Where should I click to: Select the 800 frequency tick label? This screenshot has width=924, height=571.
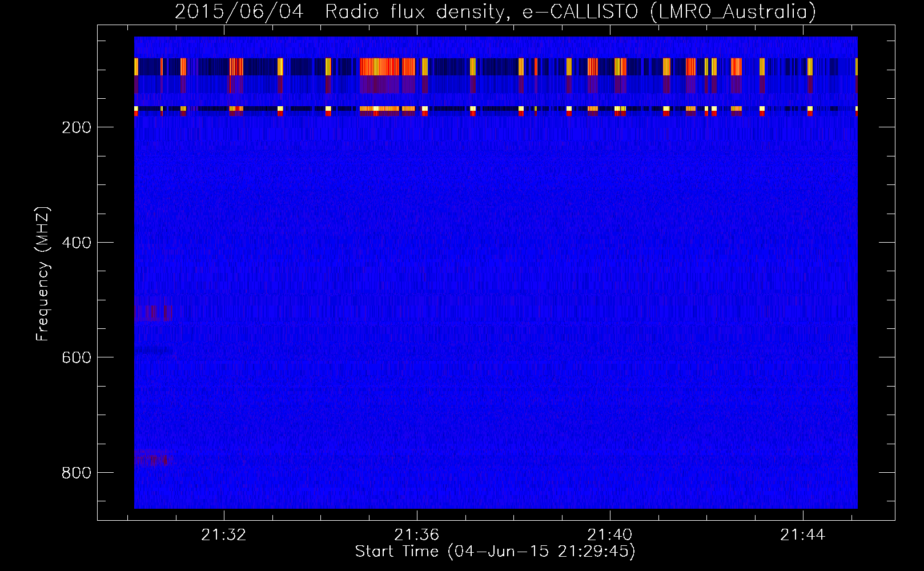pos(76,473)
